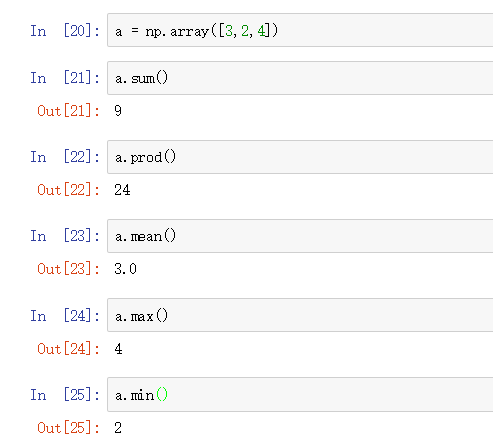
Task: Select the a.sum() code cell
Action: [x=300, y=78]
